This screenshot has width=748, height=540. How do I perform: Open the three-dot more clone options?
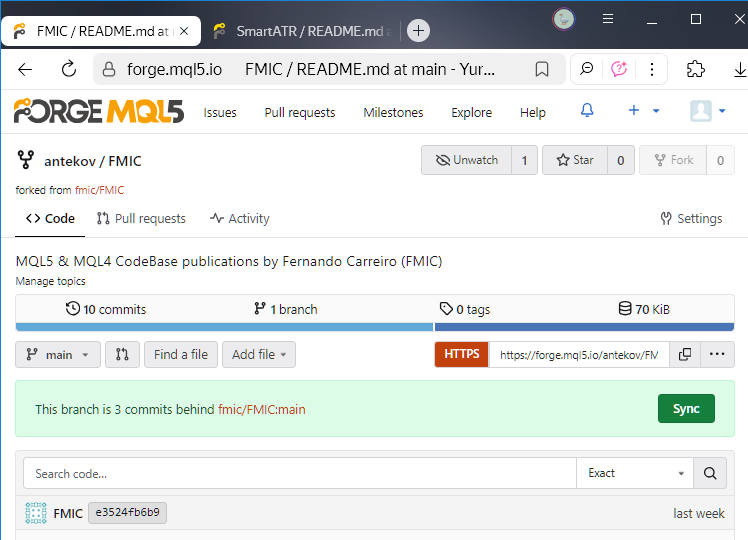[x=717, y=354]
